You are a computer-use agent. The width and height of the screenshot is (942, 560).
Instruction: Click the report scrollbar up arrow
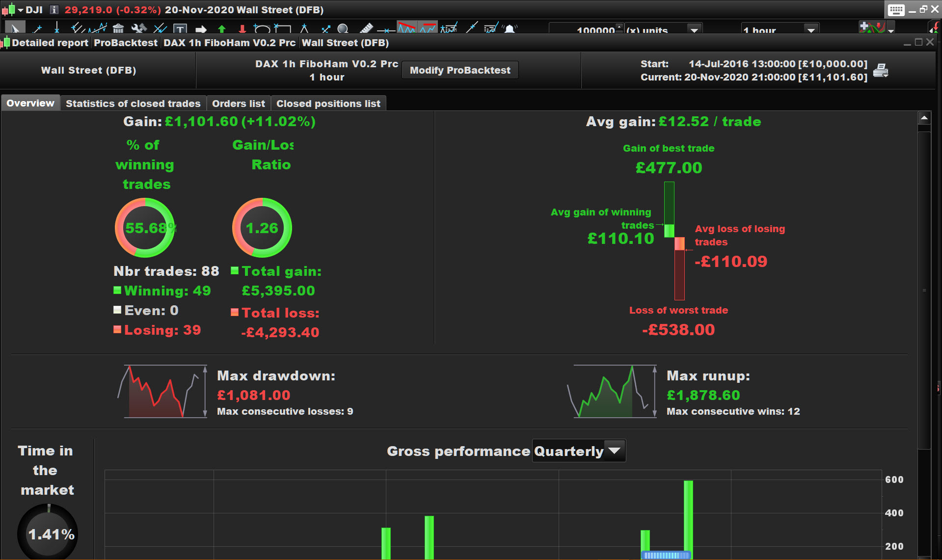924,118
